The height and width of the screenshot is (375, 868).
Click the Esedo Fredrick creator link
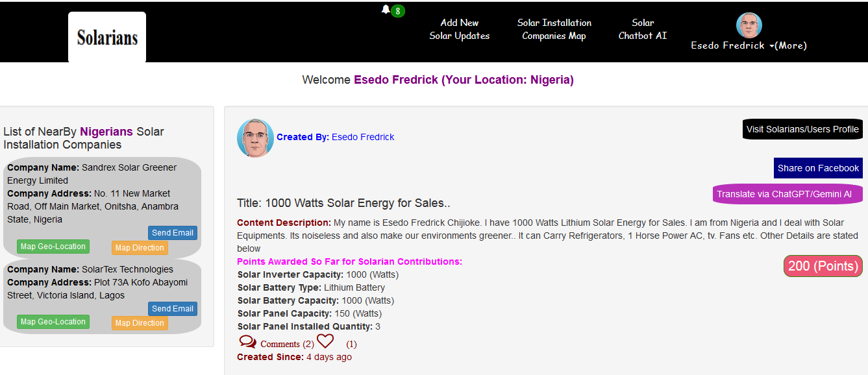click(x=363, y=137)
